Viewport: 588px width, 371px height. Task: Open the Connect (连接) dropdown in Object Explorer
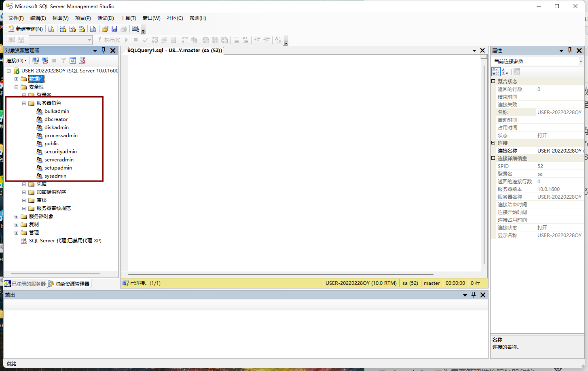pyautogui.click(x=17, y=60)
